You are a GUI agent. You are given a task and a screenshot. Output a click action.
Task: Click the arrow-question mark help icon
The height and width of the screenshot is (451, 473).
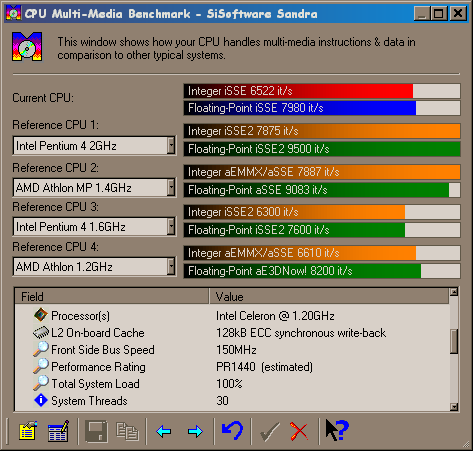point(337,430)
